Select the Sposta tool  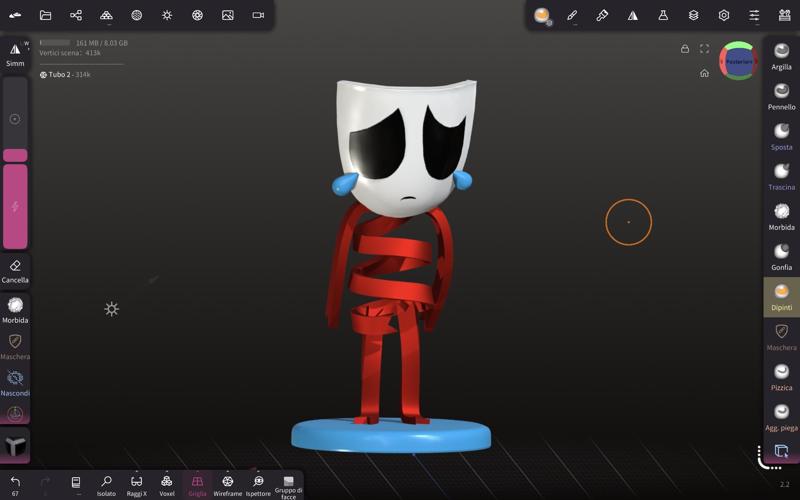781,137
